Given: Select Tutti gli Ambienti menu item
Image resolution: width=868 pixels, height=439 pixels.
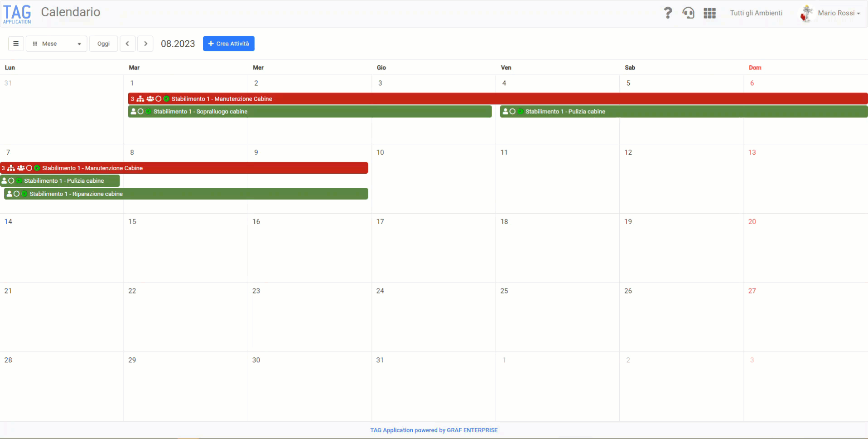Looking at the screenshot, I should 756,13.
